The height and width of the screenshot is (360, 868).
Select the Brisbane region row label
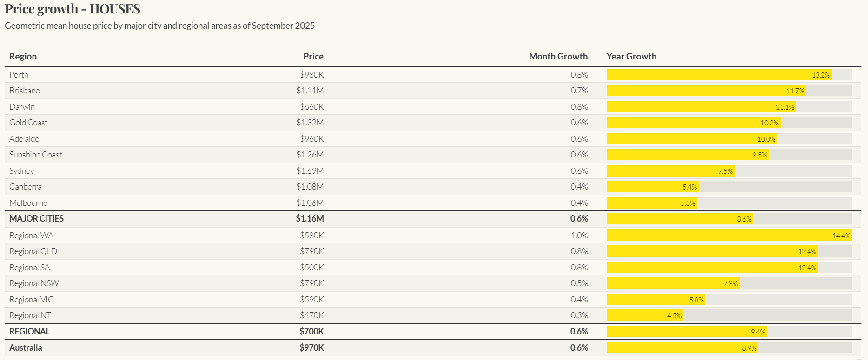click(25, 91)
